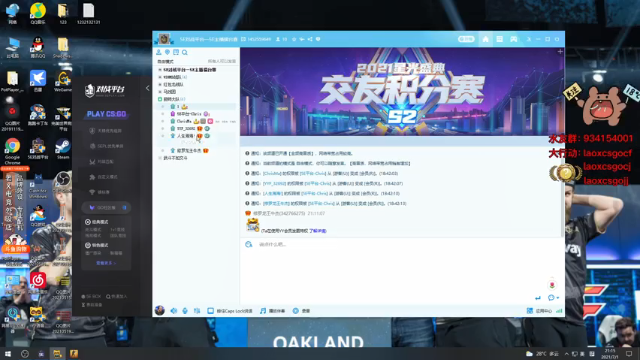Image resolution: width=640 pixels, height=360 pixels.
Task: Click share icon in YY title bar
Action: 310,39
